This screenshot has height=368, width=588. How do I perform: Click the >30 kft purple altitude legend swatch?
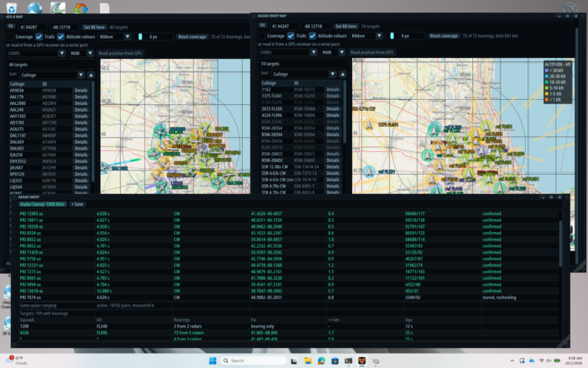[x=547, y=71]
